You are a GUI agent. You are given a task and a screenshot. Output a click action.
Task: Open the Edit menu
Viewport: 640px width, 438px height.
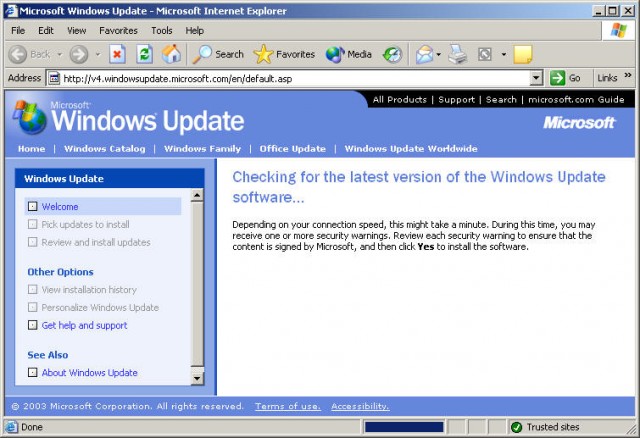[x=46, y=31]
